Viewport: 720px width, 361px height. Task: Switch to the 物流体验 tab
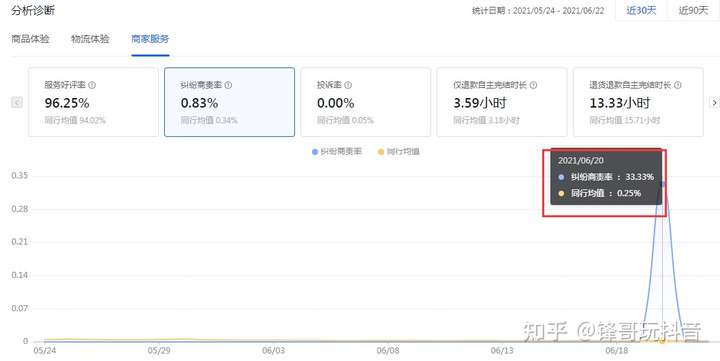pos(90,39)
